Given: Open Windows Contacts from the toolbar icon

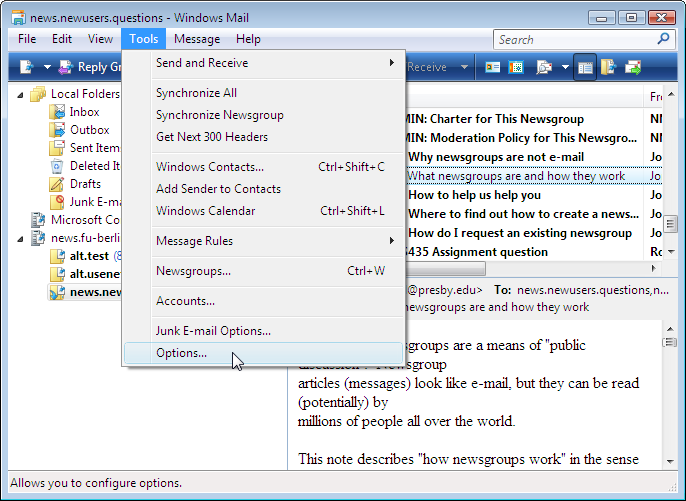Looking at the screenshot, I should tap(493, 67).
